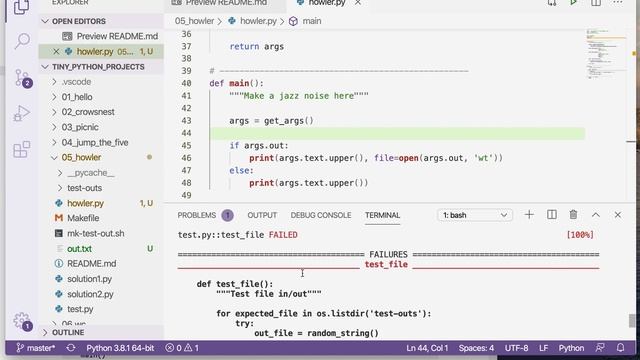The image size is (640, 360).
Task: Open howler.py in the file tree
Action: (x=85, y=203)
